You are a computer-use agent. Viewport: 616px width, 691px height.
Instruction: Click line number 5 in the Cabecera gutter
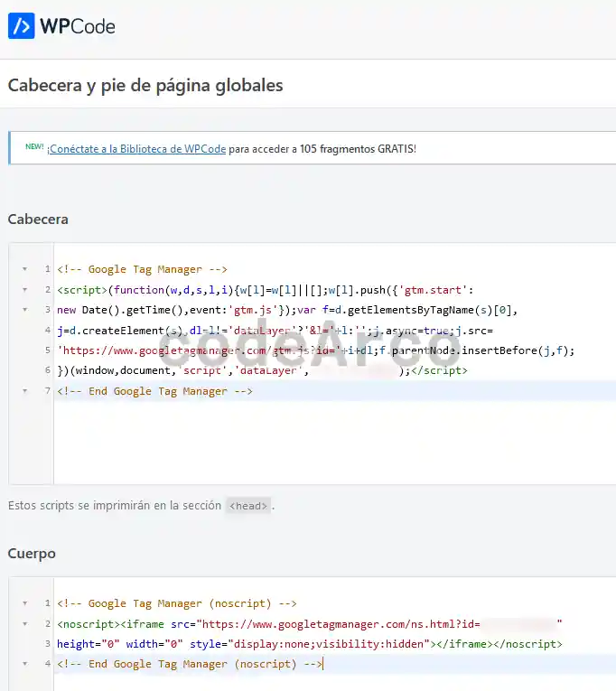coord(48,350)
